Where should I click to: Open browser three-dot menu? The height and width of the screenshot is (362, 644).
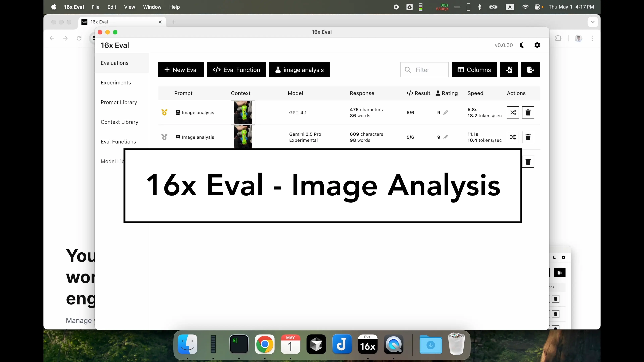[592, 38]
